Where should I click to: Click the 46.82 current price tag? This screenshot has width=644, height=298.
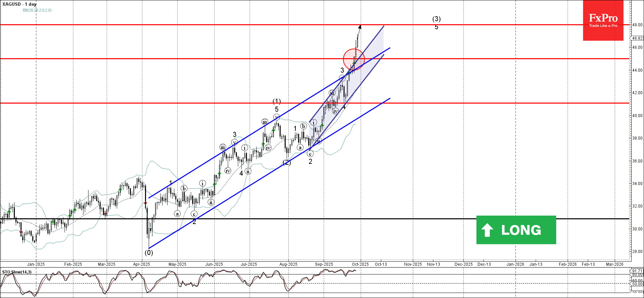click(x=637, y=38)
